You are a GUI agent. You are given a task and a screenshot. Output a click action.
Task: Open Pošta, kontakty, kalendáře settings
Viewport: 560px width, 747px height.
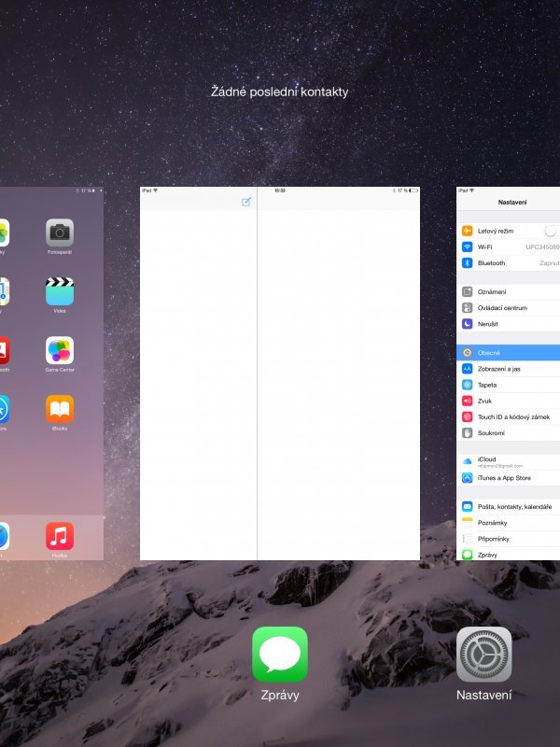[x=508, y=506]
